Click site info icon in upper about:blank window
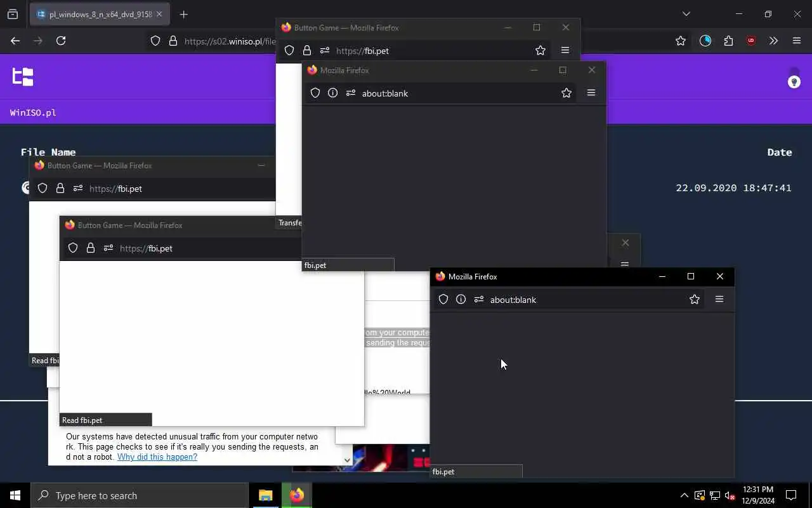812x508 pixels. click(333, 93)
